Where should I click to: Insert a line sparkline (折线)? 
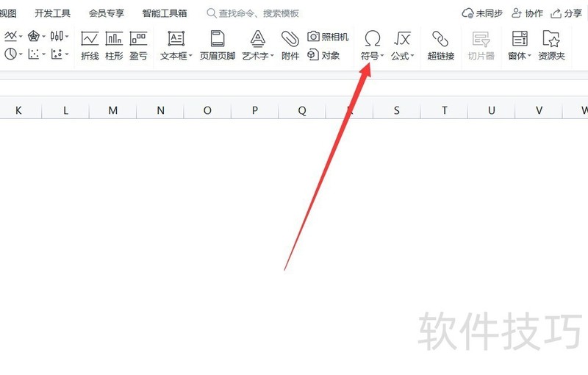coord(90,46)
